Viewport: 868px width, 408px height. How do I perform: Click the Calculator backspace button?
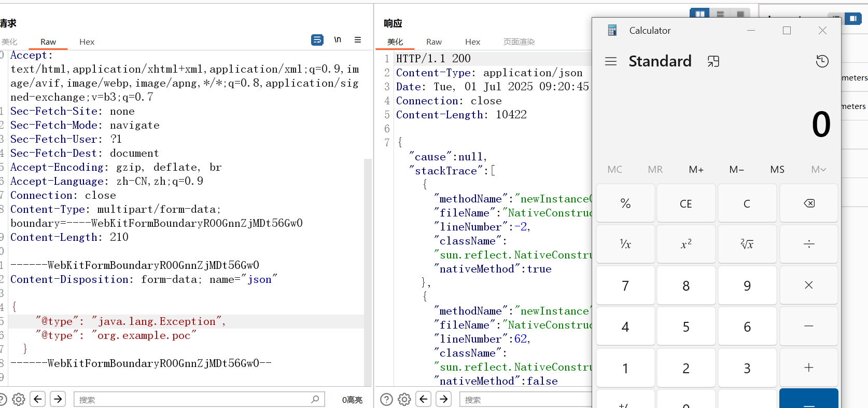tap(809, 203)
